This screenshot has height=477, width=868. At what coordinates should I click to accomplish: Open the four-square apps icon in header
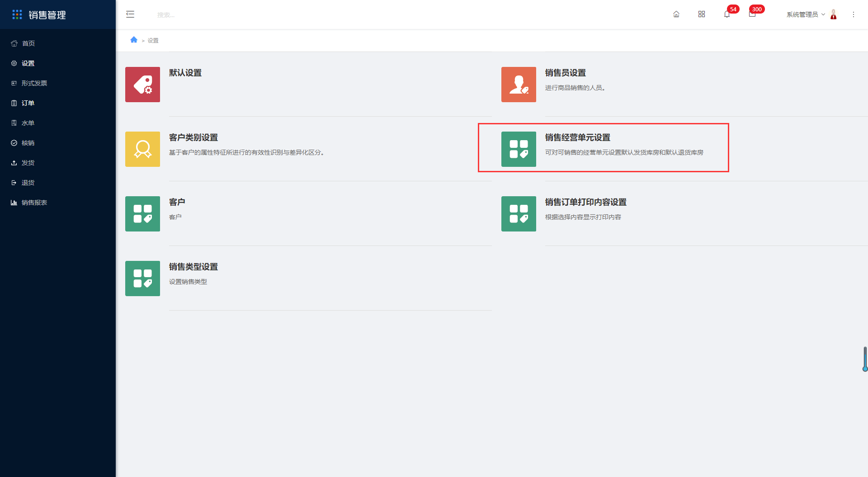point(702,14)
